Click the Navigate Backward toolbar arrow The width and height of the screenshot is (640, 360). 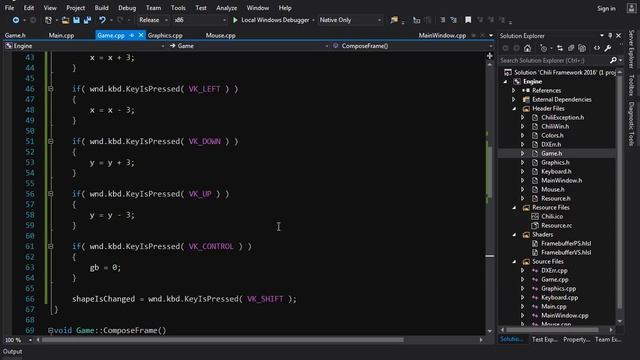tap(16, 20)
